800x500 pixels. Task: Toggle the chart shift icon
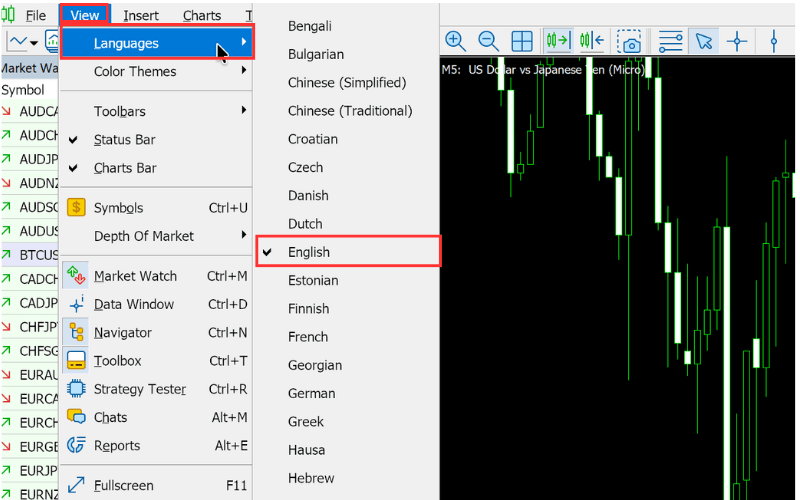tap(592, 40)
